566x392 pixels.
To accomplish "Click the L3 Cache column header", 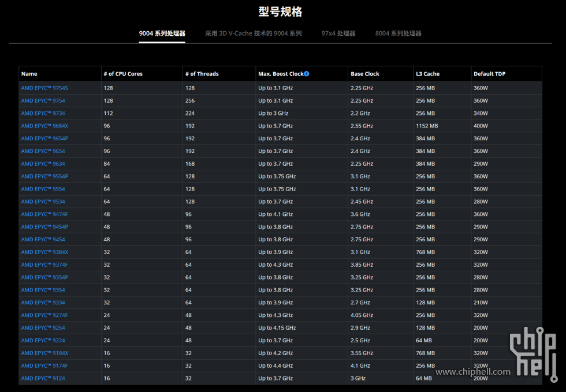I will tap(428, 74).
